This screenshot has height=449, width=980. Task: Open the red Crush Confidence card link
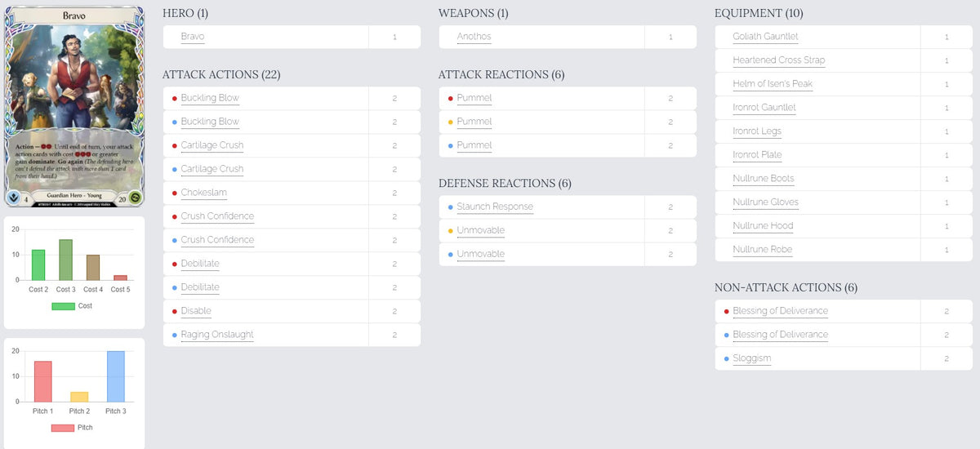(x=217, y=216)
